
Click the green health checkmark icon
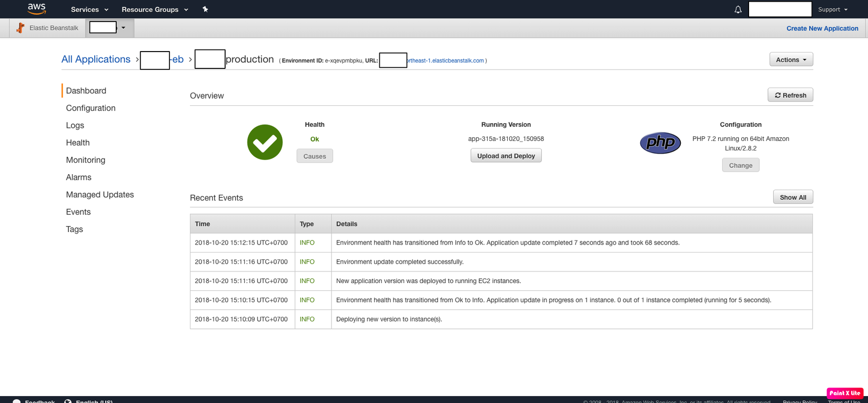(265, 142)
